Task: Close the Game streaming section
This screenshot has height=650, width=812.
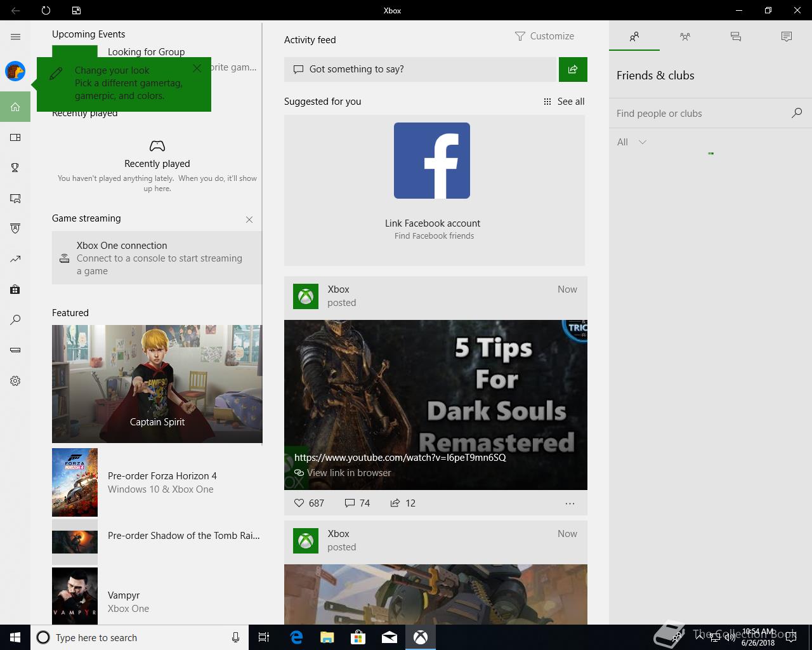Action: [x=249, y=220]
